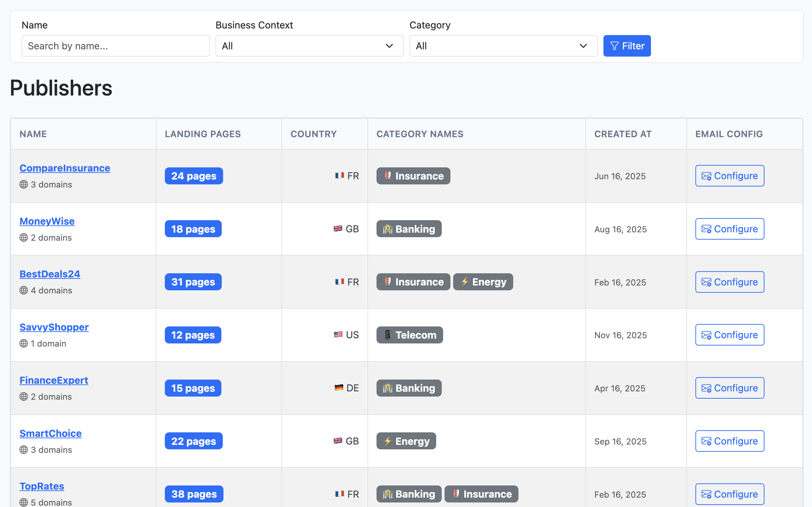The height and width of the screenshot is (507, 812).
Task: Click Configure for FinanceExpert
Action: [729, 388]
